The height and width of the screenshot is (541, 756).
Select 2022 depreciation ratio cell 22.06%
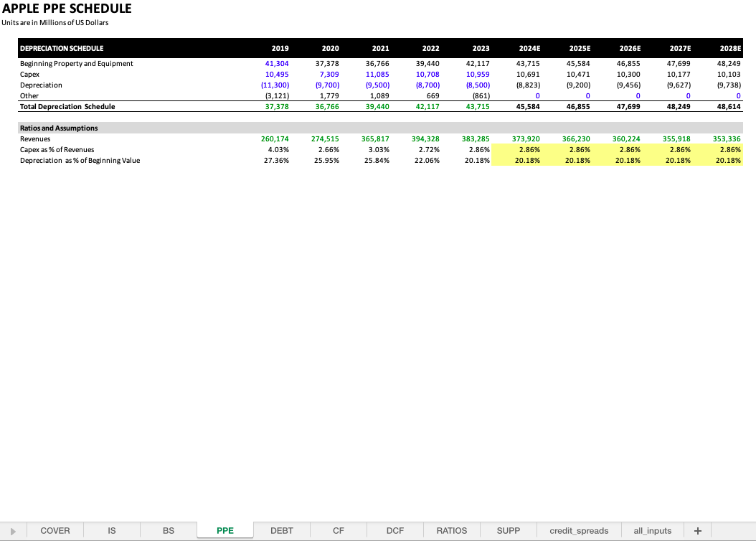pyautogui.click(x=427, y=160)
